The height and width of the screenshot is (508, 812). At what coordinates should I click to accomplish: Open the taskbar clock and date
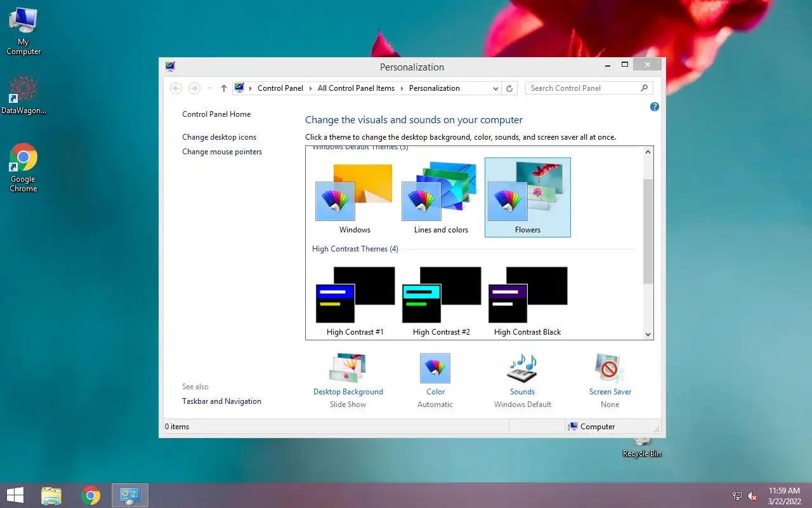(784, 496)
